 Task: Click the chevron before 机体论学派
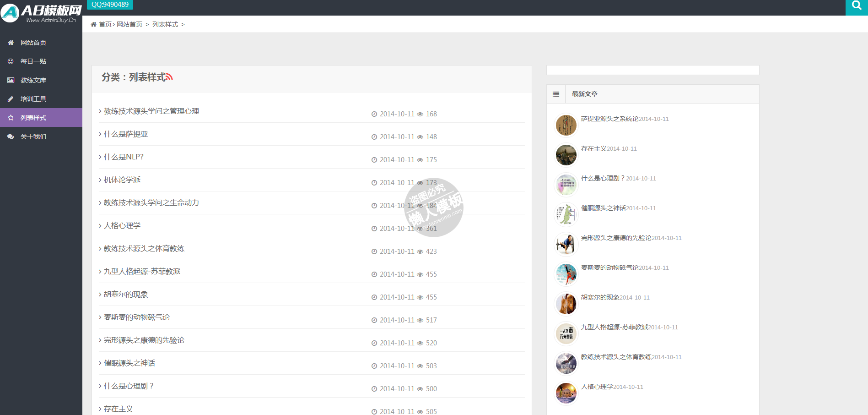[x=100, y=180]
